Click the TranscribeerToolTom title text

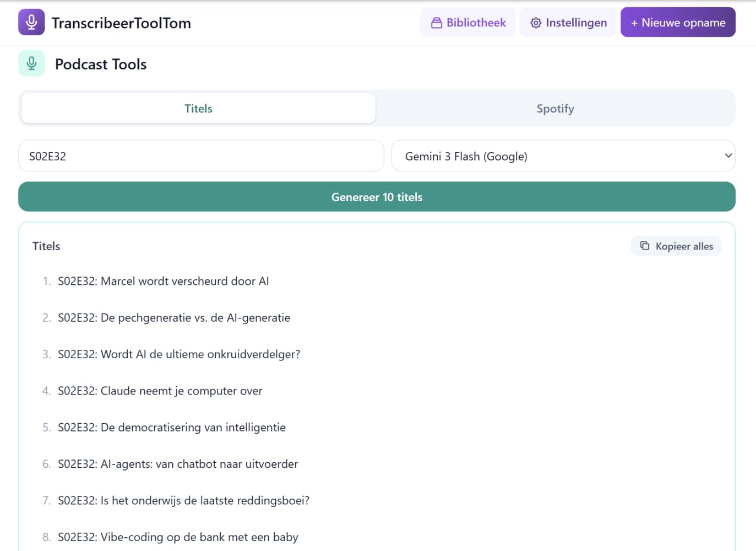click(x=121, y=23)
